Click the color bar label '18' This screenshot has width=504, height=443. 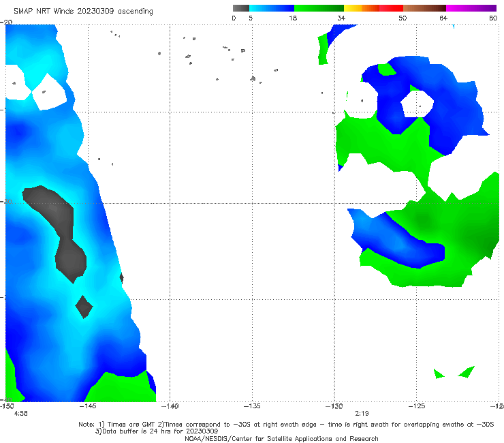pos(293,18)
